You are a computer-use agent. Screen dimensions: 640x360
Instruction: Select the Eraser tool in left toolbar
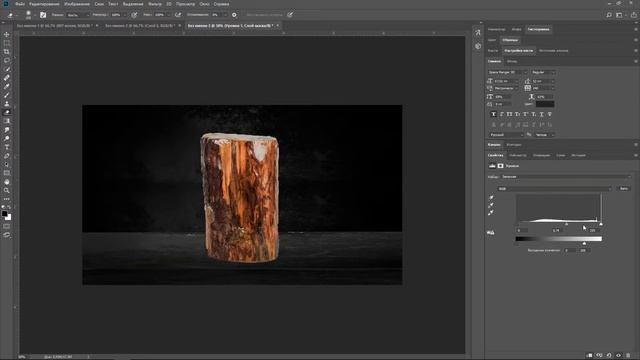pos(7,112)
